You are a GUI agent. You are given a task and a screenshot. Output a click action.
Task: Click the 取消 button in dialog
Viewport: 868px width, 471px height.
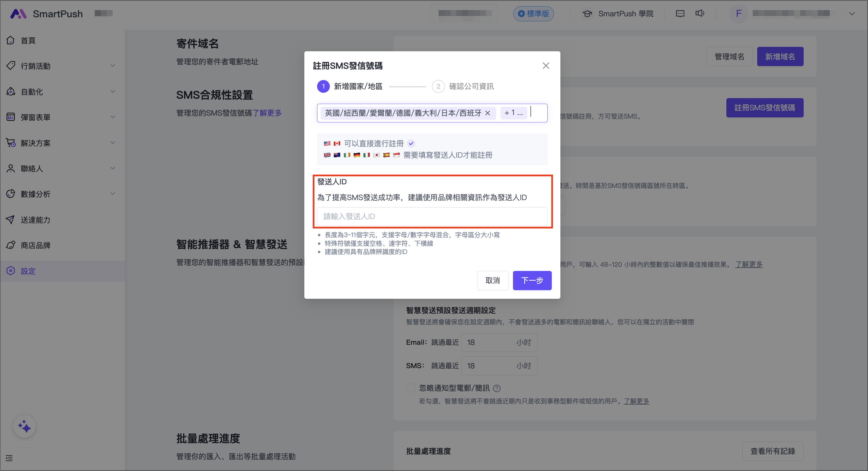click(492, 280)
